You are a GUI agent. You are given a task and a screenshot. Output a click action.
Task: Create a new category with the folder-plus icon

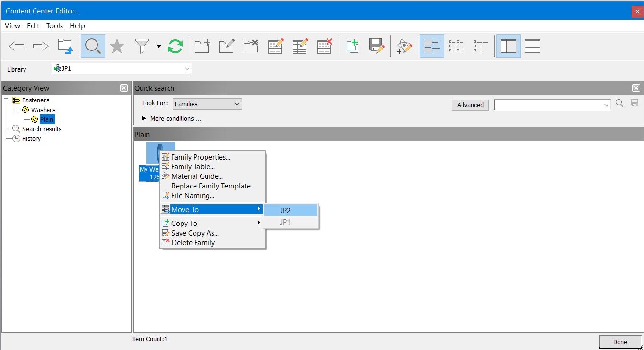[x=202, y=46]
